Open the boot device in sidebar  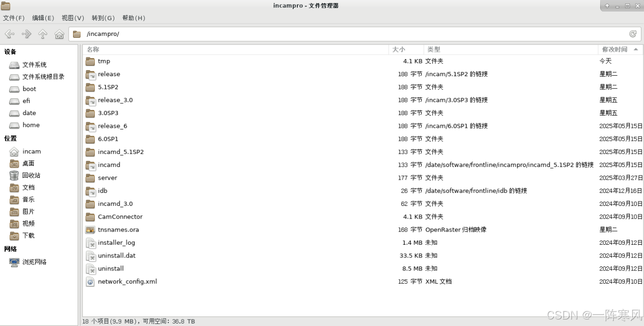[29, 89]
